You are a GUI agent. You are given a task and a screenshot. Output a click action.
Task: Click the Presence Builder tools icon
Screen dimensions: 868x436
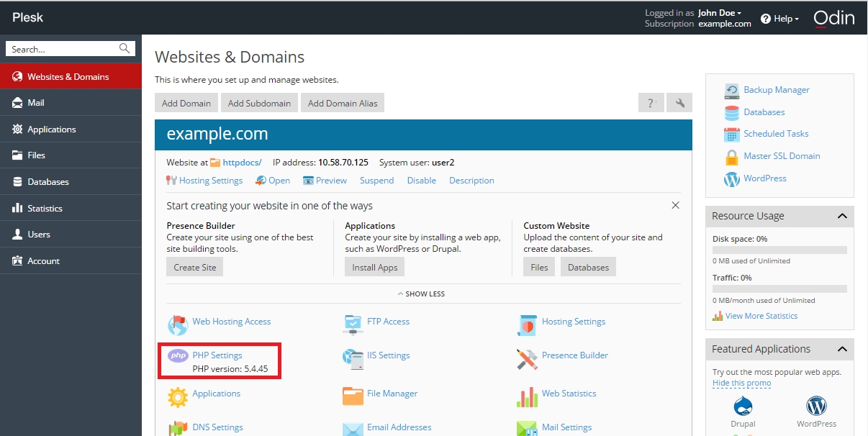(527, 359)
